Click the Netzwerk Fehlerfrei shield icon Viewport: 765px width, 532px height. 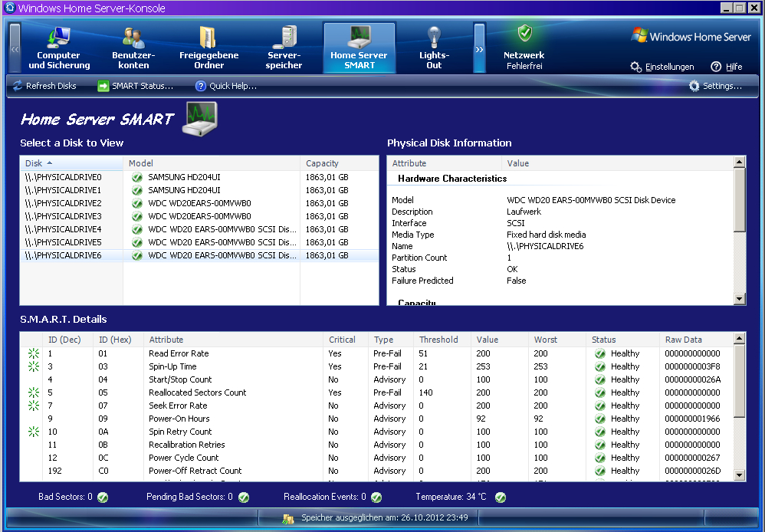524,34
